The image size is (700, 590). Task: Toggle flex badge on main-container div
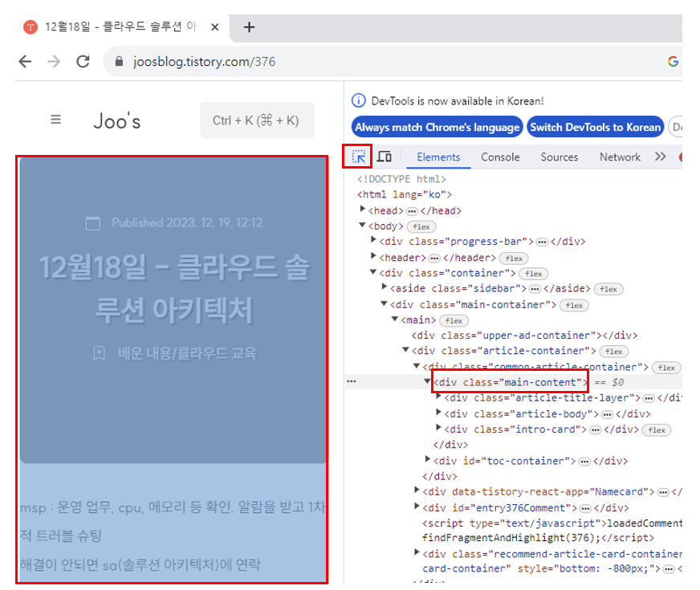574,305
